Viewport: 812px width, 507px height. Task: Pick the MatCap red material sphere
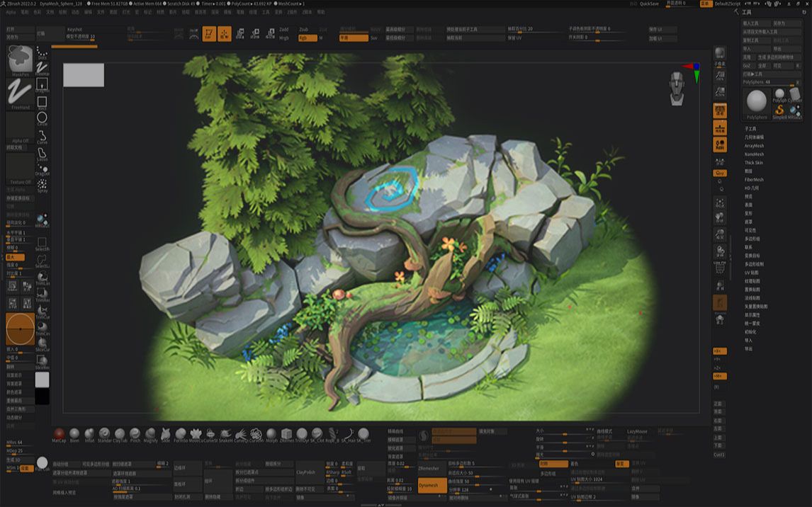pyautogui.click(x=59, y=434)
